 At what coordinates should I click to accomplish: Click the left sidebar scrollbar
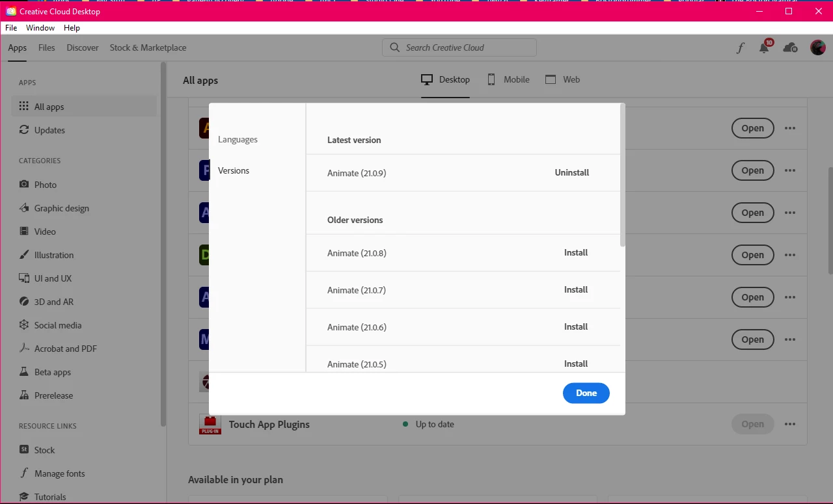163,244
